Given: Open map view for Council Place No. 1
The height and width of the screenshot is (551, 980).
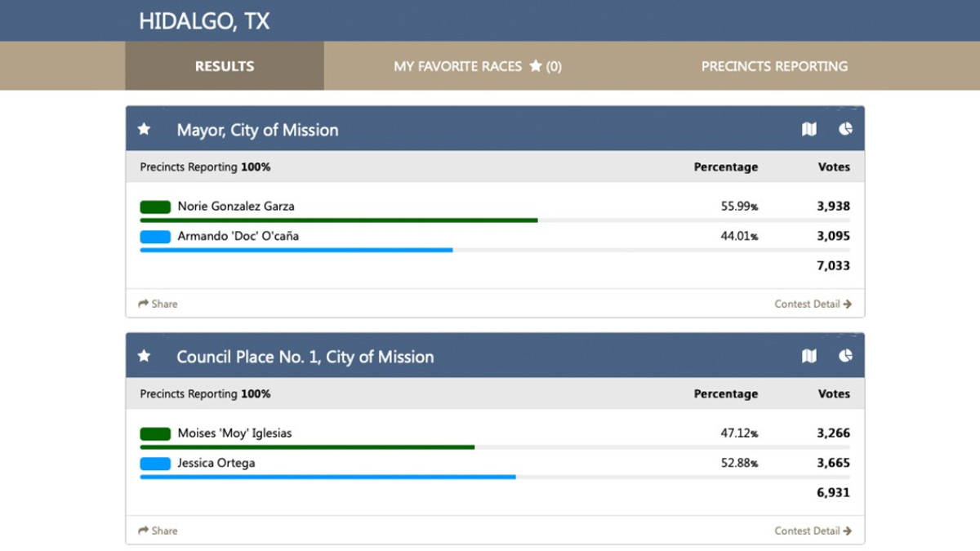Looking at the screenshot, I should pos(808,356).
